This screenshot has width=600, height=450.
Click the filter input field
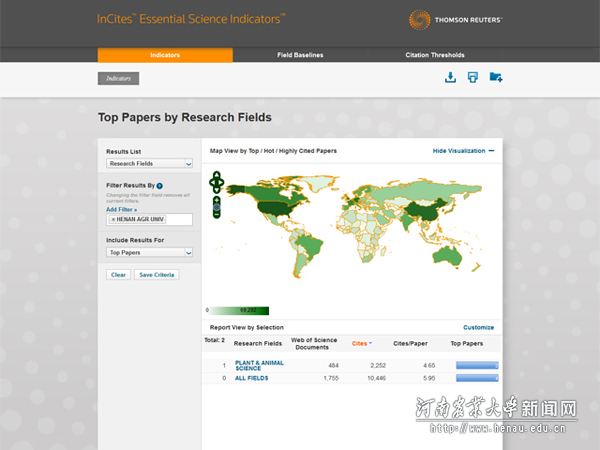149,219
